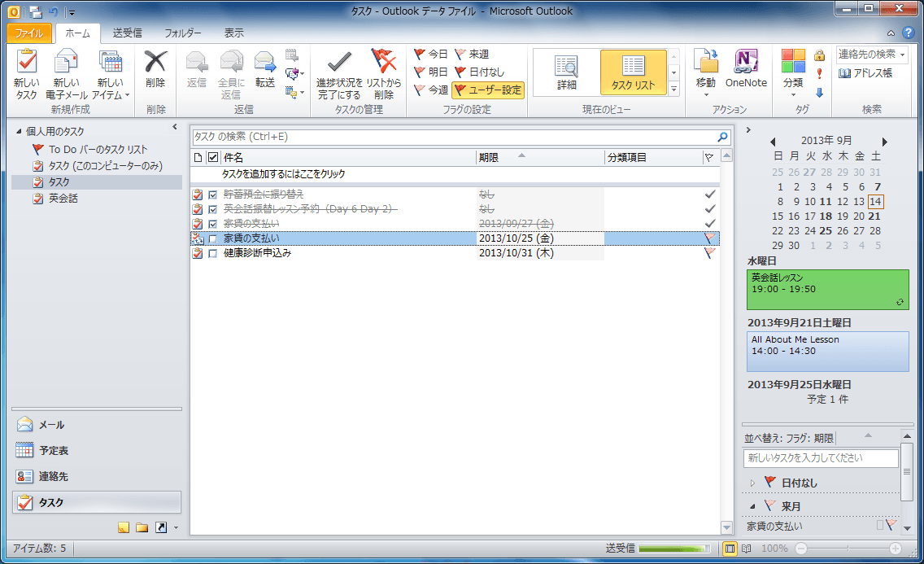Minimize the ribbon with the caret
This screenshot has height=564, width=924.
point(891,33)
